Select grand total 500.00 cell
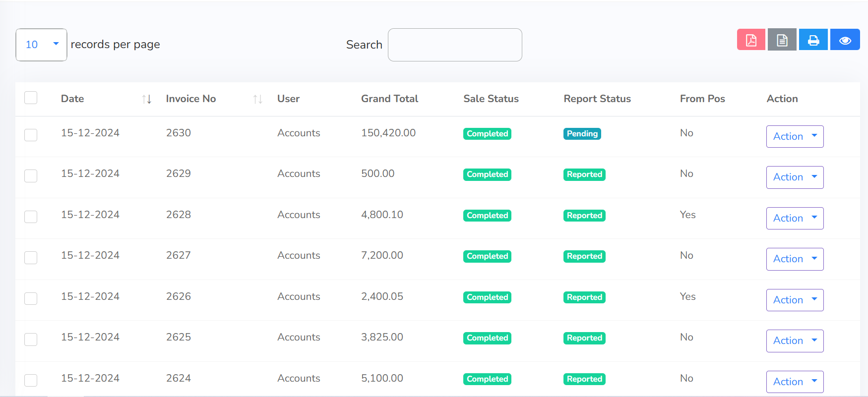868x397 pixels. [x=378, y=173]
